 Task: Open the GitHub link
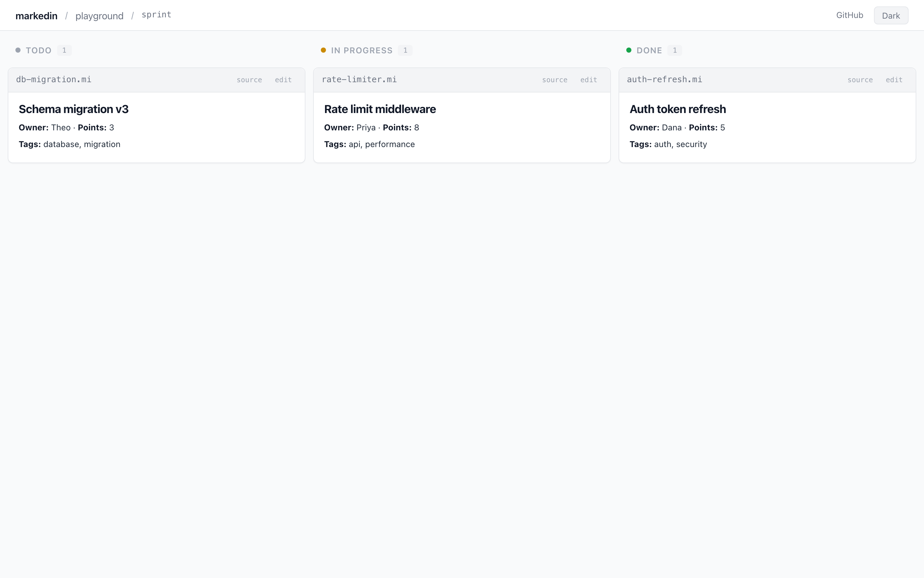(x=850, y=15)
